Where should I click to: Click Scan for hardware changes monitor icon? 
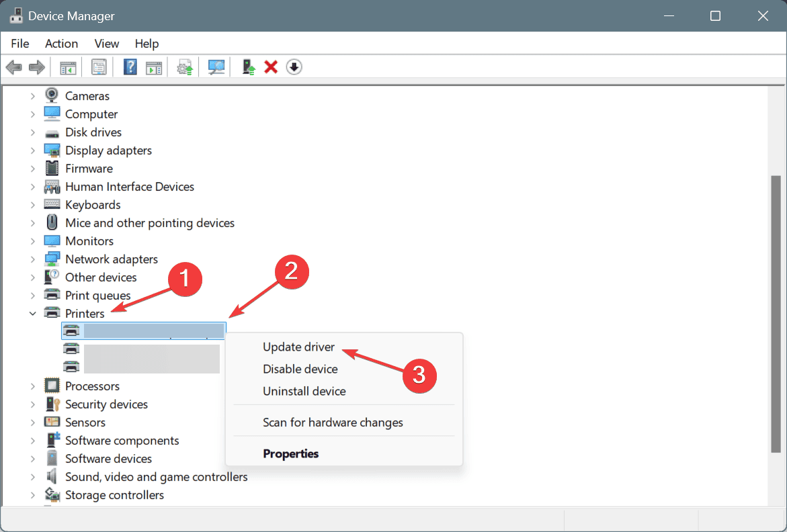pos(216,67)
